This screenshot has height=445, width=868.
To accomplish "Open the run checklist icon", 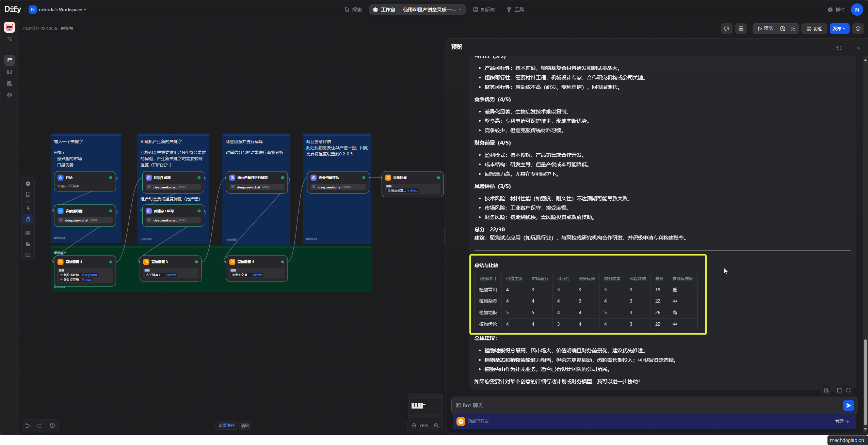I will pos(793,29).
